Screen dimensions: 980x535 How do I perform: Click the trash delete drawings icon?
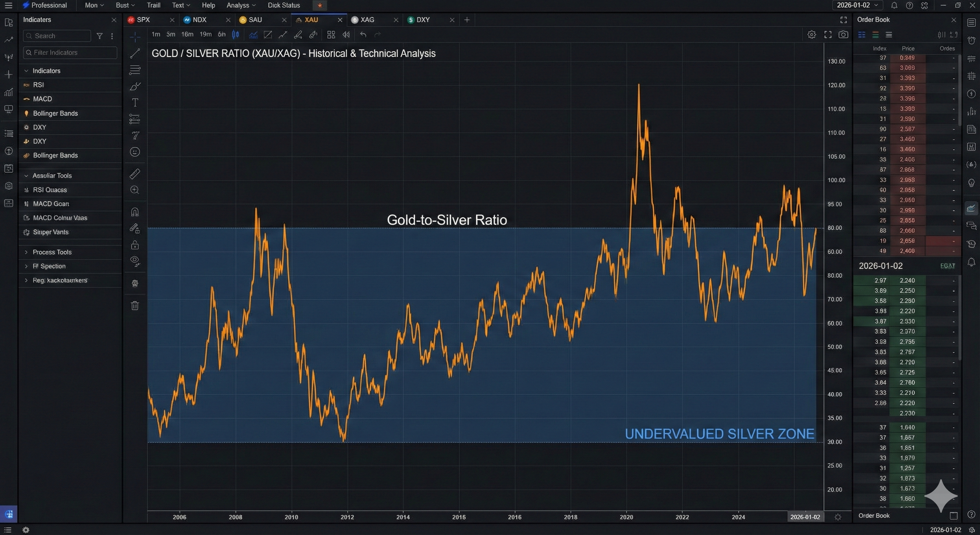click(135, 305)
